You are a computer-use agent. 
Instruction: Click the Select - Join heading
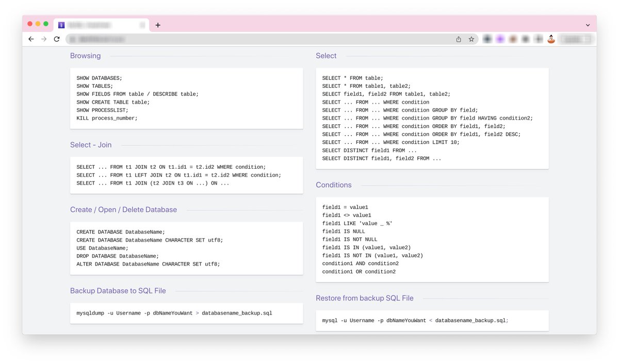click(x=91, y=145)
